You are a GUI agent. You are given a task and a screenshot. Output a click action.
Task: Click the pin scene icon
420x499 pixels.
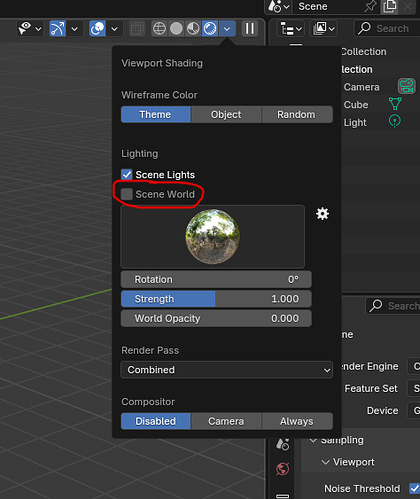tap(370, 6)
